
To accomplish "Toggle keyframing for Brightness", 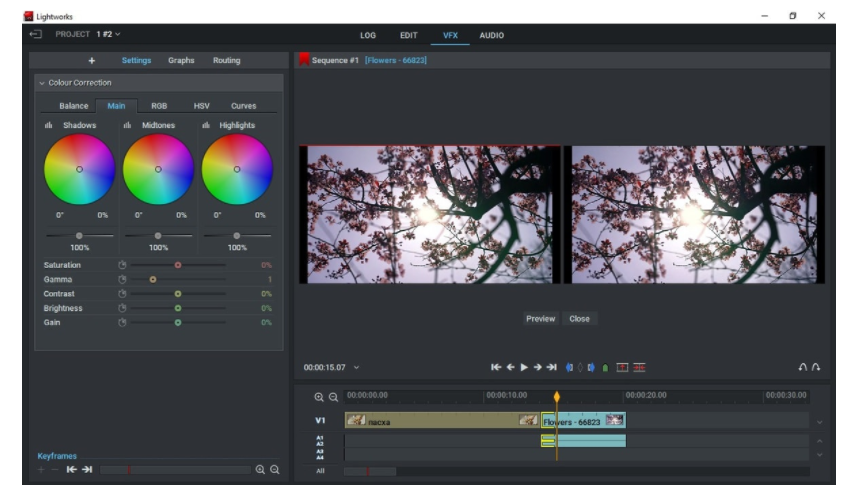I will tap(122, 308).
